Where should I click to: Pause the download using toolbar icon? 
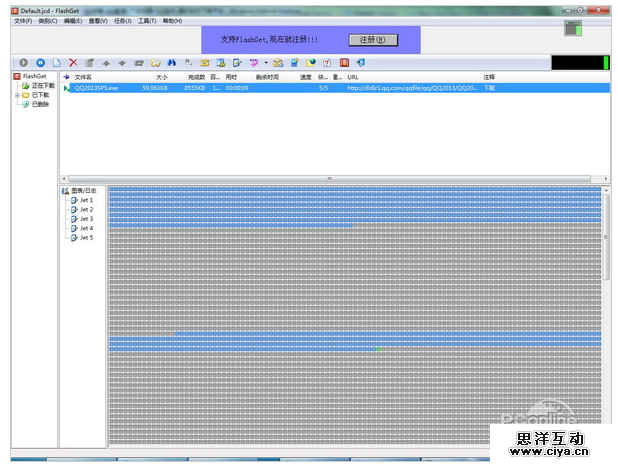[40, 63]
